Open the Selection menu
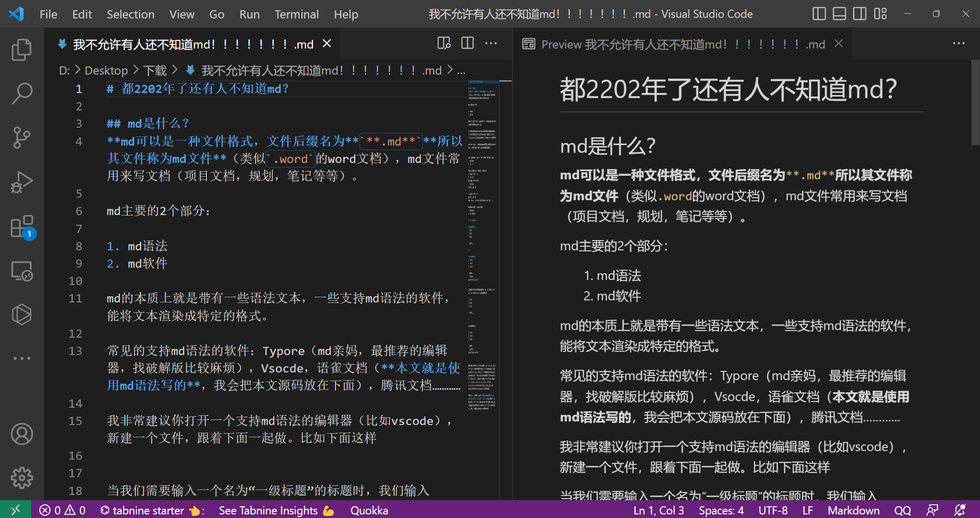This screenshot has height=518, width=980. pyautogui.click(x=131, y=14)
